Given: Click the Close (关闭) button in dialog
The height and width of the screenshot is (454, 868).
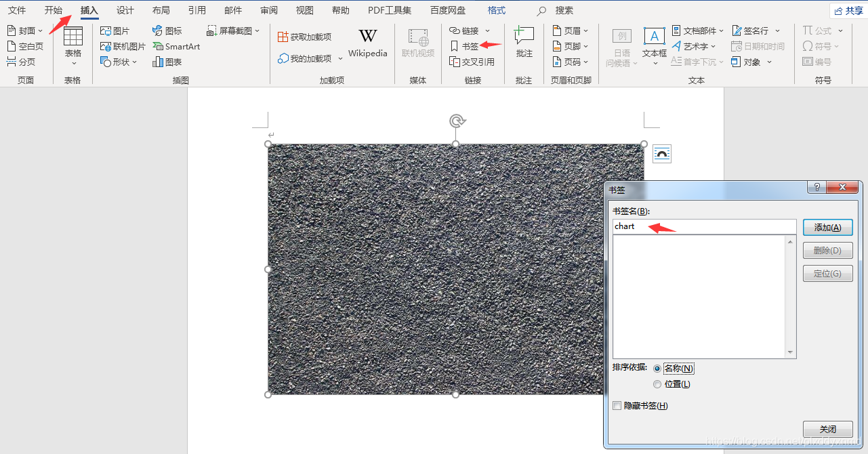Looking at the screenshot, I should point(827,429).
